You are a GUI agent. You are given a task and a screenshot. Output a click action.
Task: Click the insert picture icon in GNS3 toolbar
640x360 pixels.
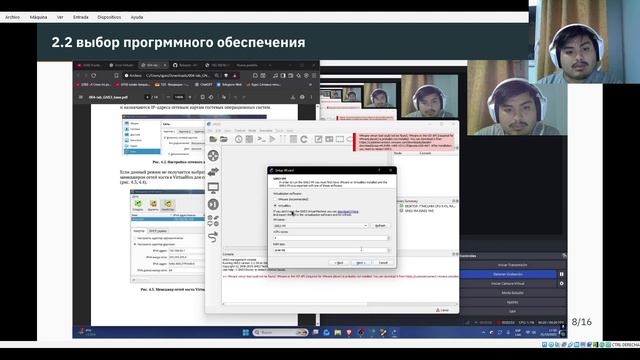click(329, 139)
